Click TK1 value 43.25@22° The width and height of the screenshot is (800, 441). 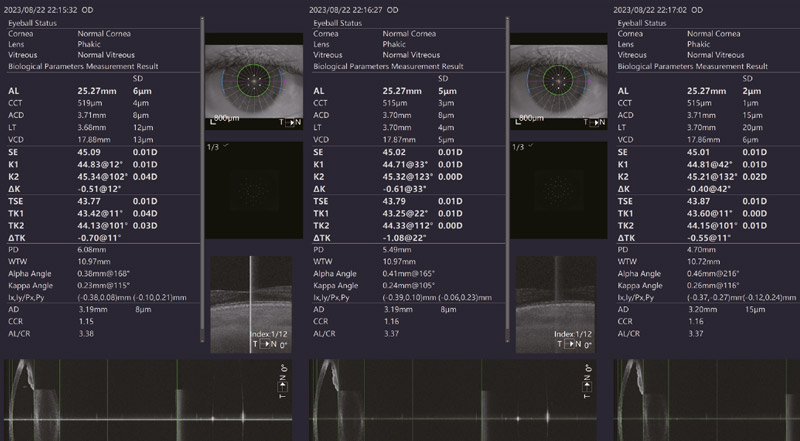405,213
